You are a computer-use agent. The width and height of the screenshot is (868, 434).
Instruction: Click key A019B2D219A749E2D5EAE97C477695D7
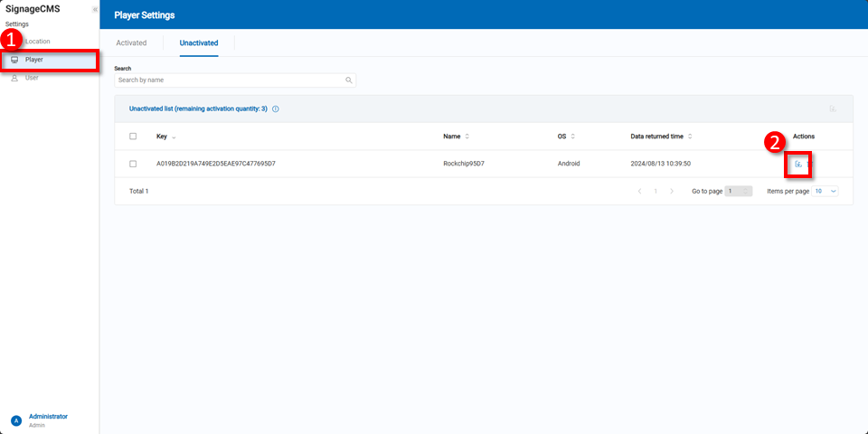click(216, 164)
